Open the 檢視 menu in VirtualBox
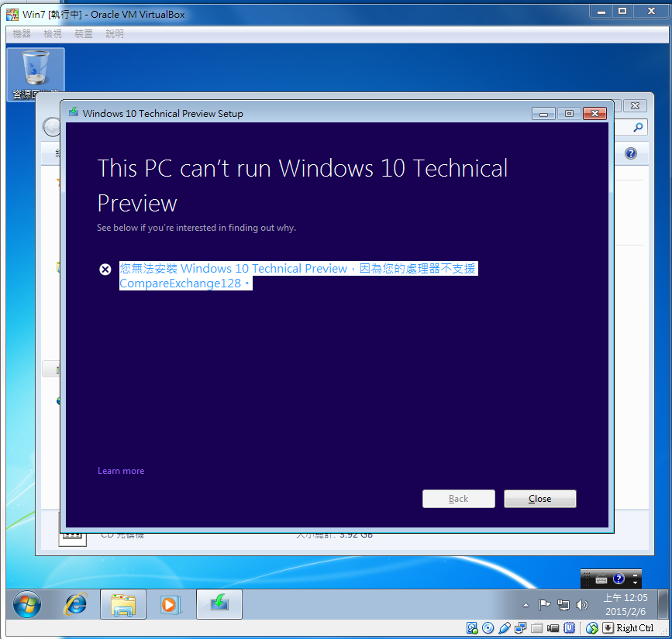The image size is (672, 639). pyautogui.click(x=53, y=34)
